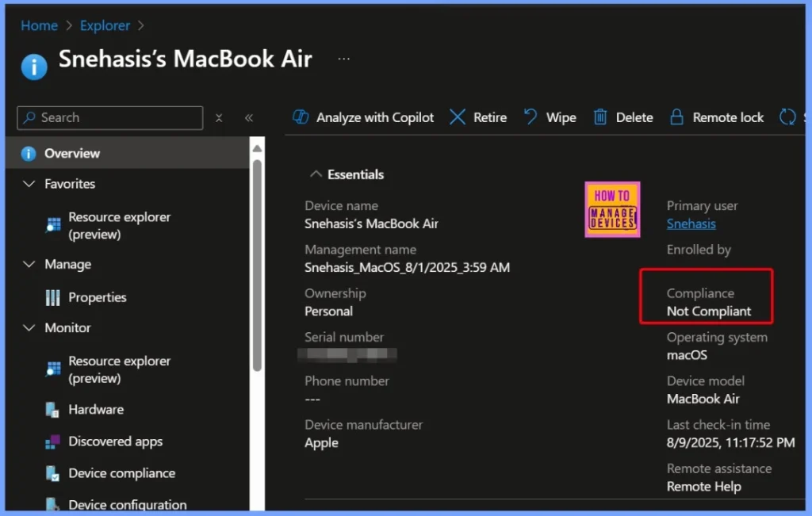Open the Hardware page
Viewport: 812px width, 516px height.
pos(96,409)
